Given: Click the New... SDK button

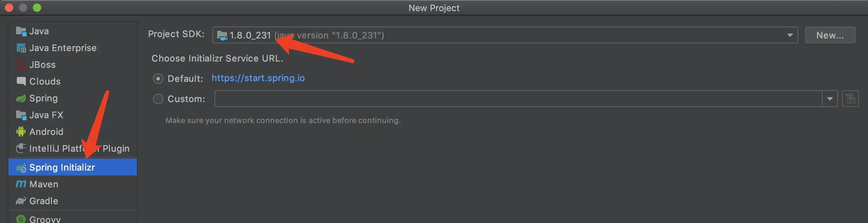Looking at the screenshot, I should (830, 35).
